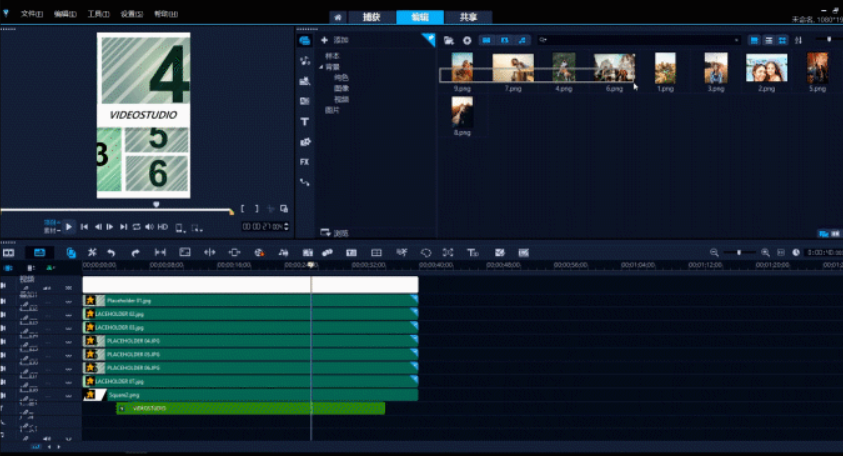Open the sort library media dropdown
This screenshot has width=843, height=456.
coord(798,40)
